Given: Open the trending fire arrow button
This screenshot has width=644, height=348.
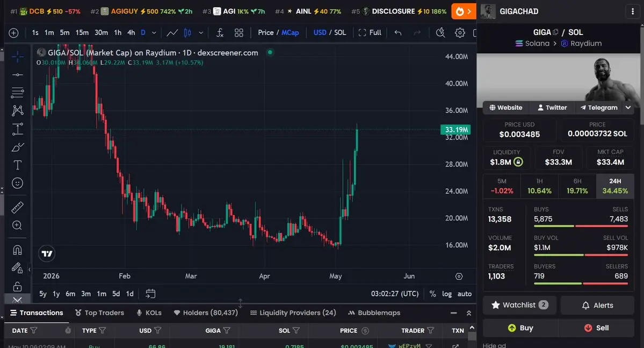Looking at the screenshot, I should pos(464,11).
